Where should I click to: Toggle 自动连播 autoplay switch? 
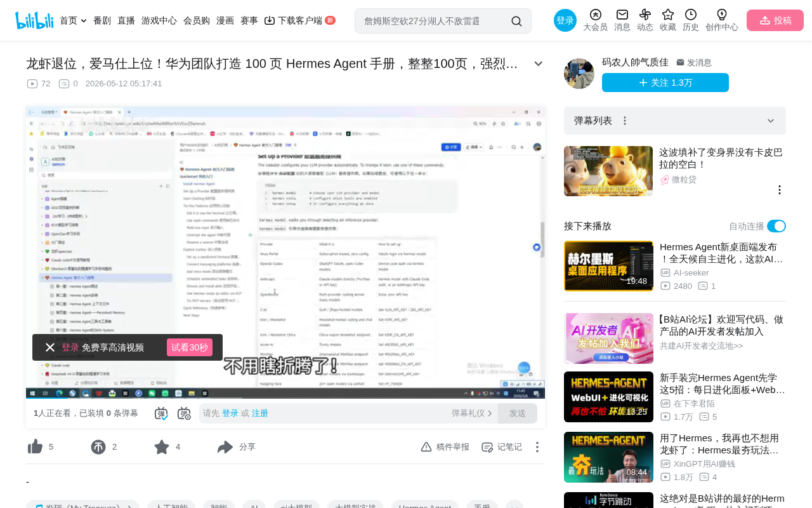tap(776, 226)
